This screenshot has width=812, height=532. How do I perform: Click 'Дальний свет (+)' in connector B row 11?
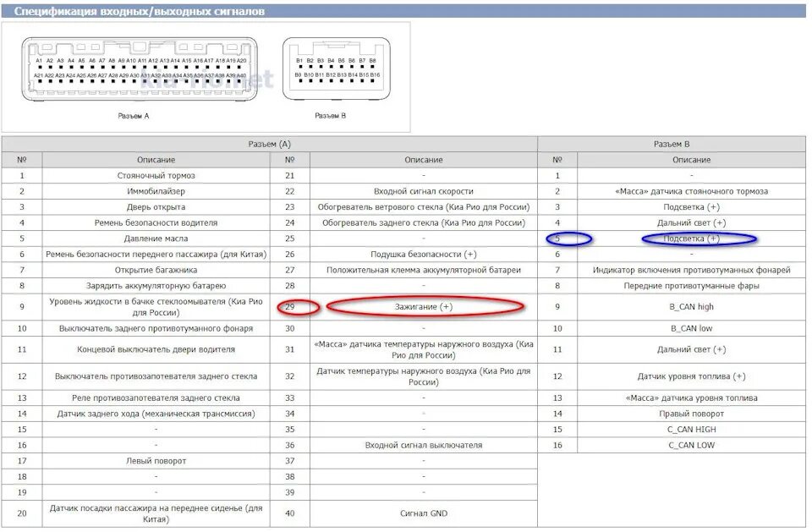[691, 349]
